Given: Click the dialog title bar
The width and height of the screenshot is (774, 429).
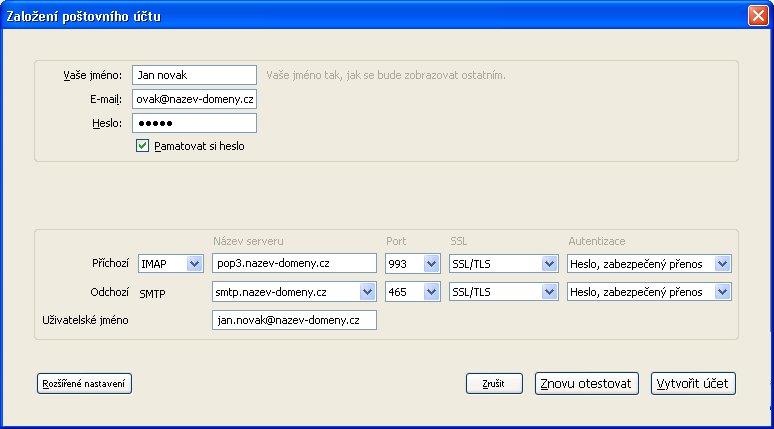Looking at the screenshot, I should pos(350,15).
